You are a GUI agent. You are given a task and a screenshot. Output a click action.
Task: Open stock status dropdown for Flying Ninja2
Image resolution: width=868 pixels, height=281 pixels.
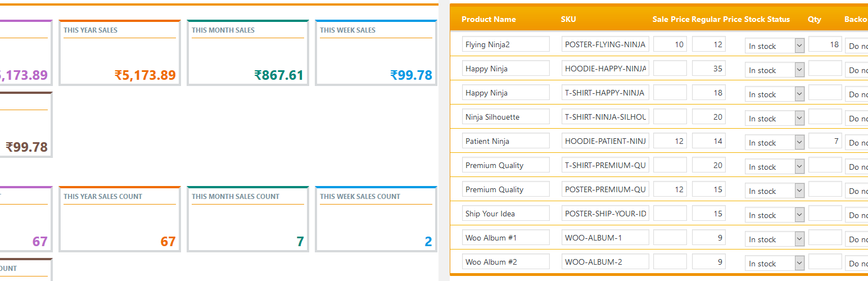pyautogui.click(x=775, y=46)
